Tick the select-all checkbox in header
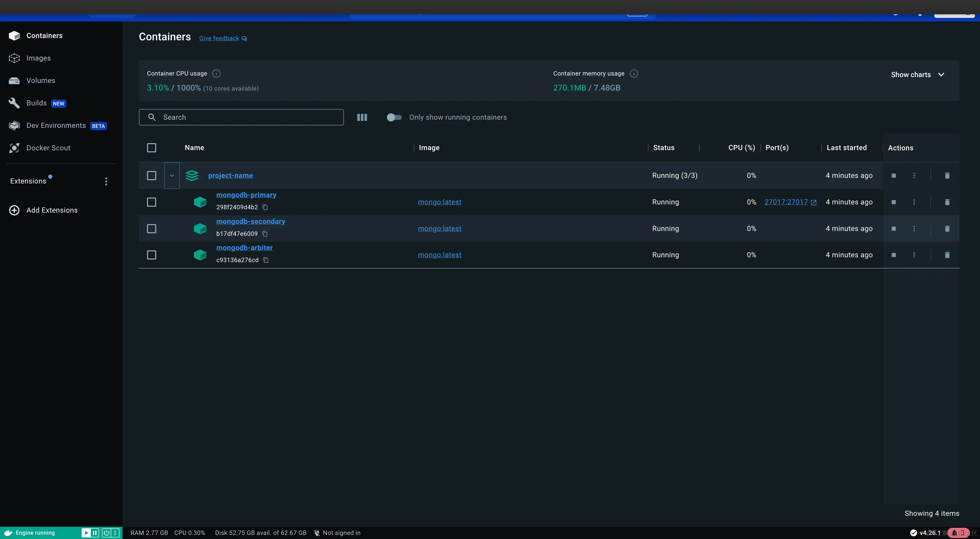The width and height of the screenshot is (980, 539). pyautogui.click(x=151, y=147)
